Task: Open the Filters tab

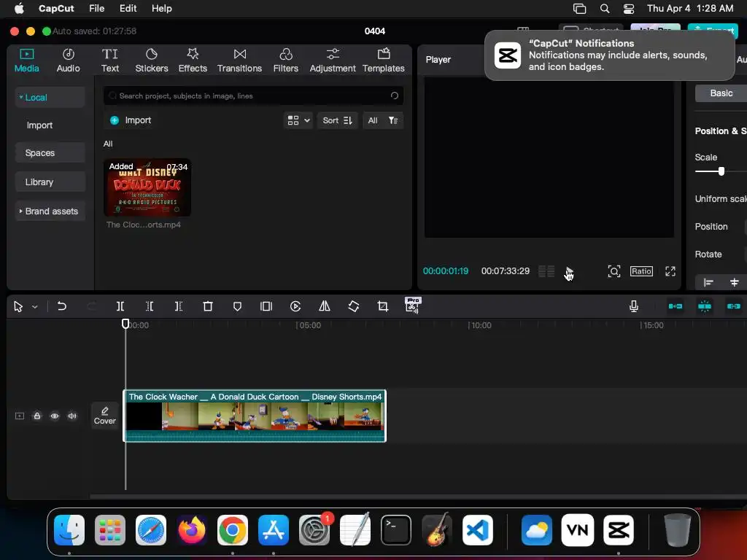Action: tap(285, 61)
